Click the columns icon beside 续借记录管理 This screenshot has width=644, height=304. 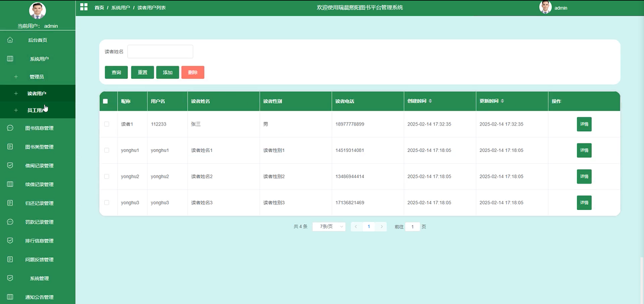(10, 185)
